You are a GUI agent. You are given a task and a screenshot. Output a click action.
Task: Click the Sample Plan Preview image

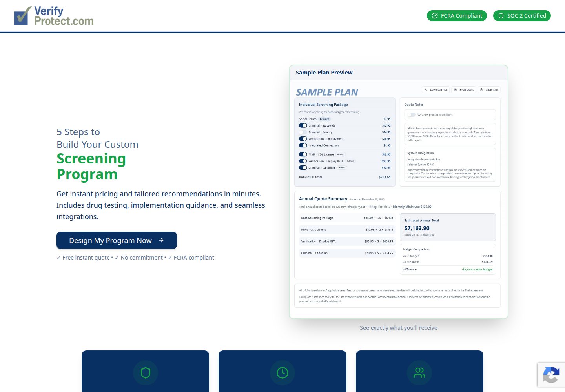(x=399, y=199)
